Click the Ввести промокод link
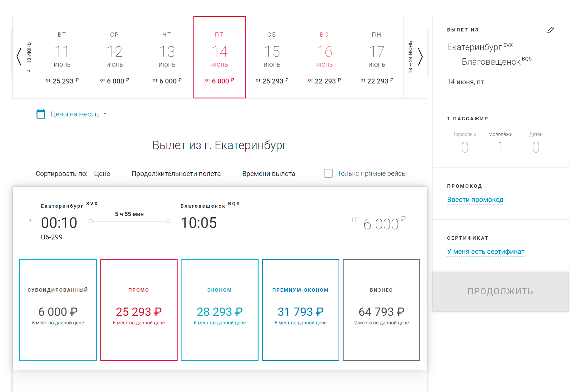This screenshot has width=581, height=392. pos(475,200)
